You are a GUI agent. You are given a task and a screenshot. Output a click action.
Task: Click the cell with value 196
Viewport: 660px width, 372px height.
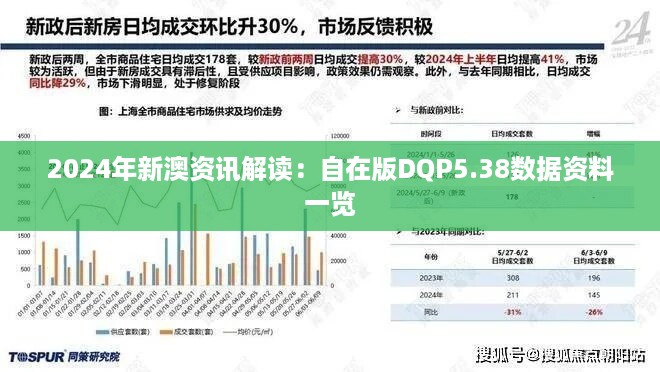click(594, 278)
